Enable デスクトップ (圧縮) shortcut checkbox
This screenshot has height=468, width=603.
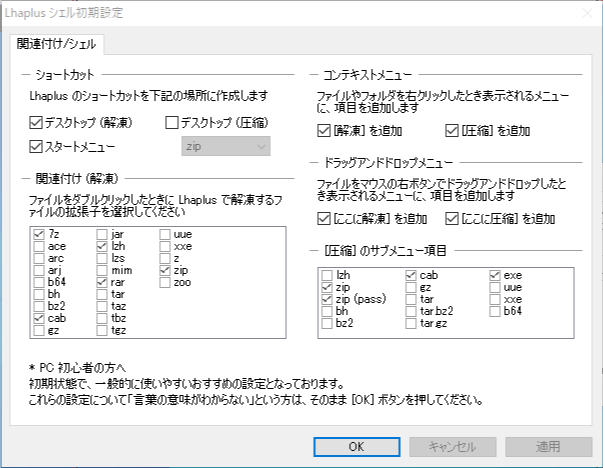coord(172,123)
